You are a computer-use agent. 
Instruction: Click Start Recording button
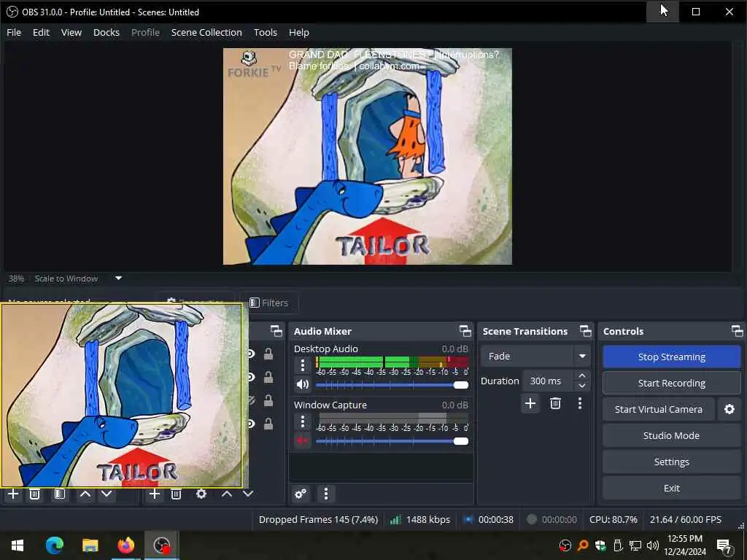[x=671, y=383]
